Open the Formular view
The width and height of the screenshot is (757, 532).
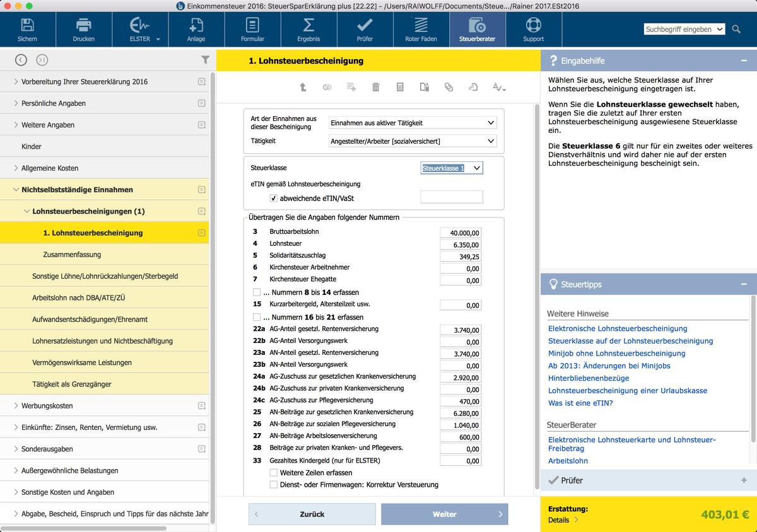[252, 30]
